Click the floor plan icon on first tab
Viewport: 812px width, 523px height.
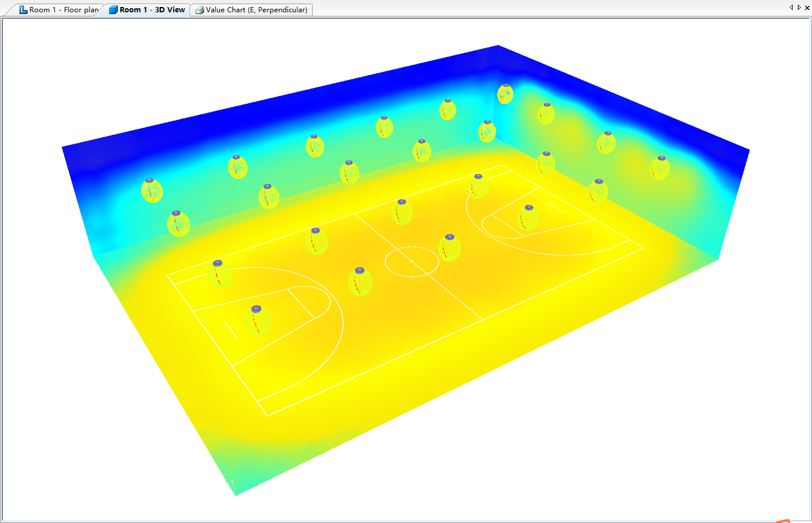[23, 10]
